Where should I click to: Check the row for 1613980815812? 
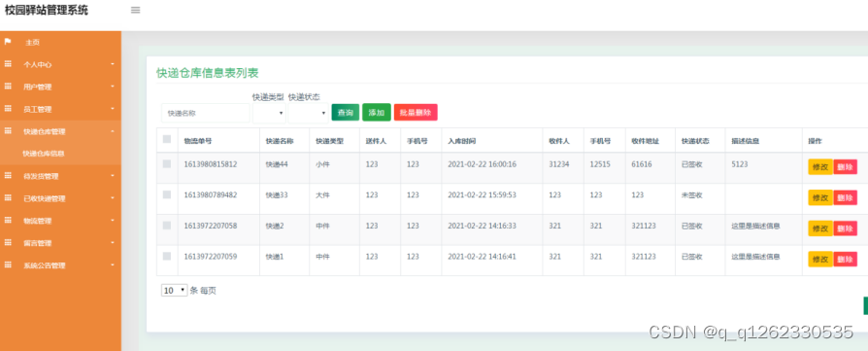coord(167,164)
